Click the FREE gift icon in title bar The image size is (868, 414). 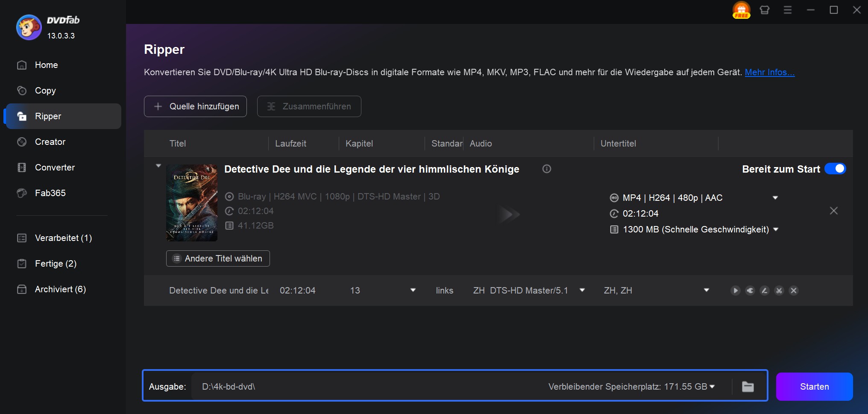click(741, 10)
